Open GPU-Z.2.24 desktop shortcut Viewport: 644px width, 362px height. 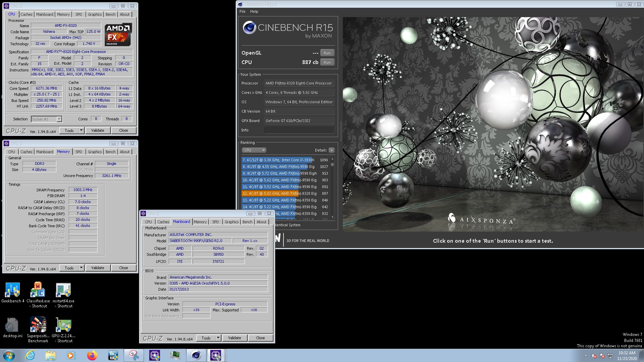(64, 330)
